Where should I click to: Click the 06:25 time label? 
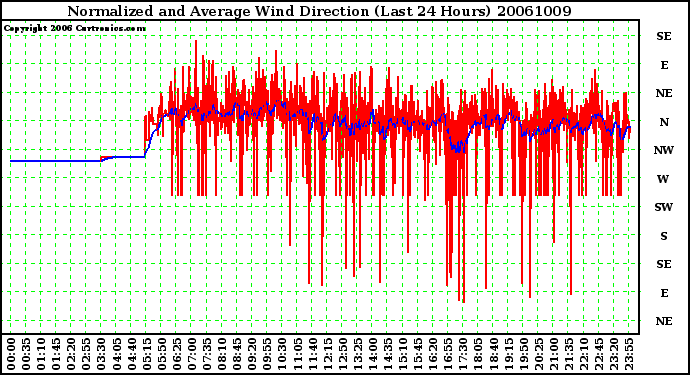(x=177, y=354)
